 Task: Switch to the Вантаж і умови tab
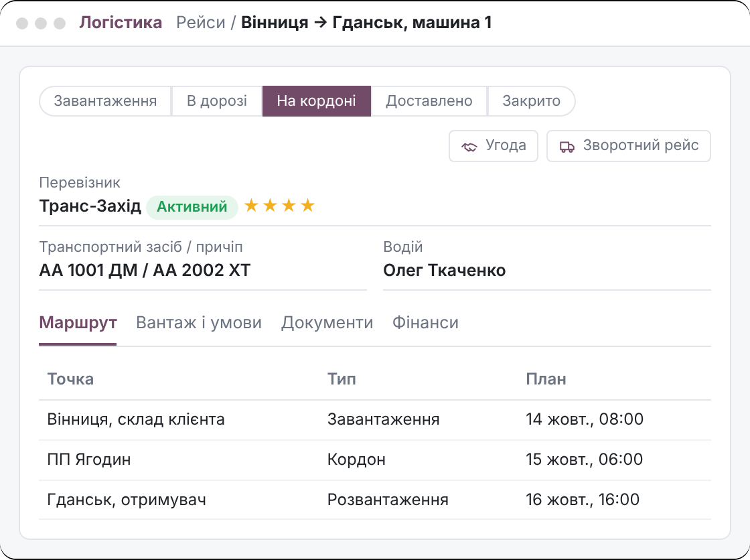198,323
